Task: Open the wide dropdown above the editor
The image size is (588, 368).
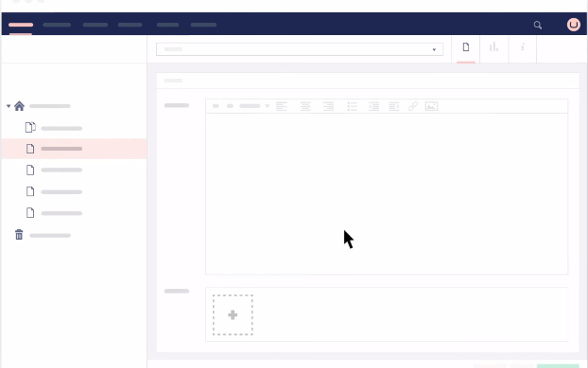Action: click(299, 49)
